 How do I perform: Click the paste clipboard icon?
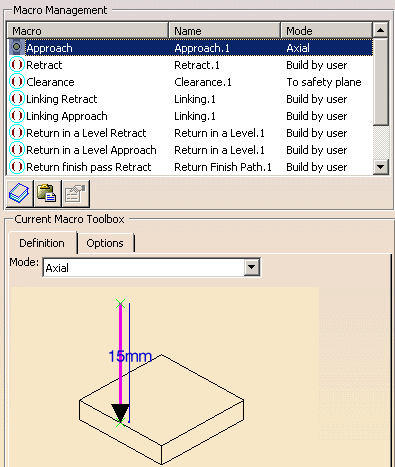[x=48, y=194]
